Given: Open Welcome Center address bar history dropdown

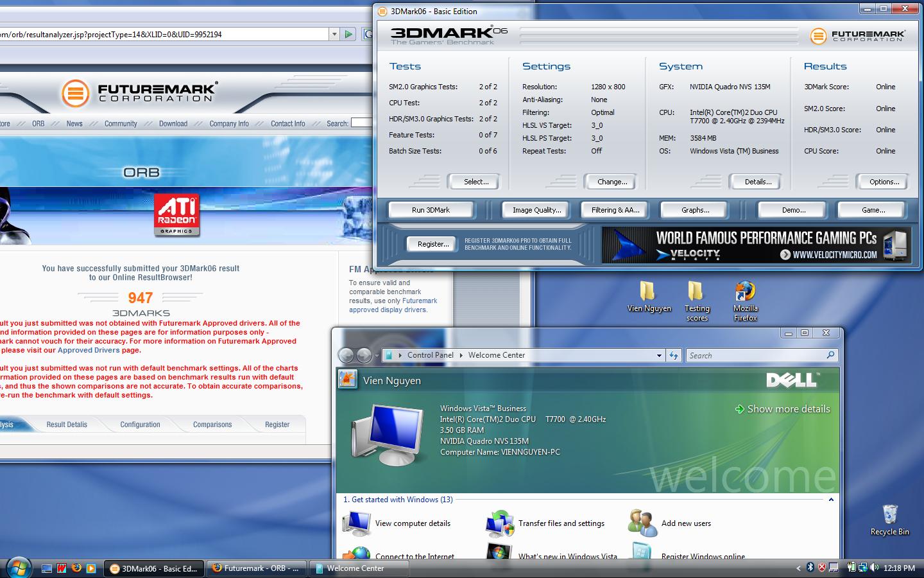Looking at the screenshot, I should [659, 355].
